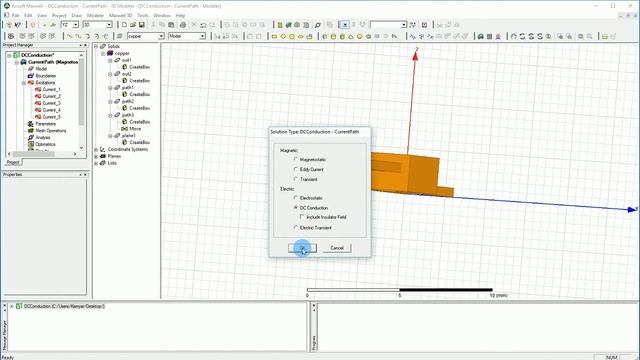This screenshot has height=360, width=640.
Task: Click the Zoom in magnifier icon
Action: [x=581, y=36]
